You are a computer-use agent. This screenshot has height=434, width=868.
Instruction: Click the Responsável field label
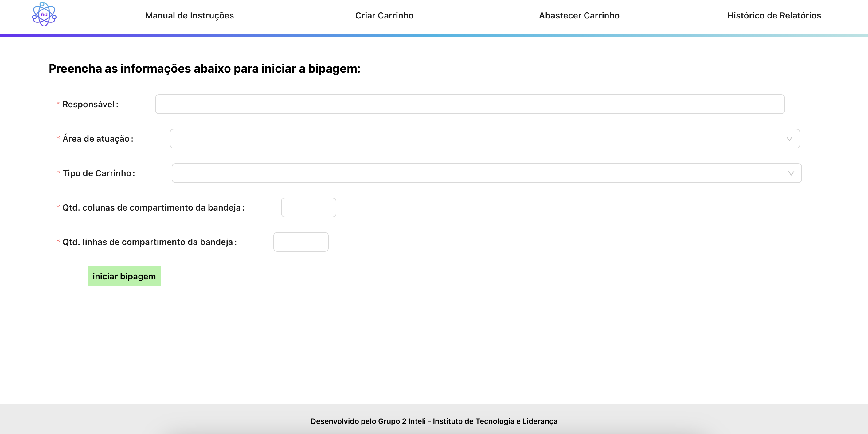tap(88, 105)
